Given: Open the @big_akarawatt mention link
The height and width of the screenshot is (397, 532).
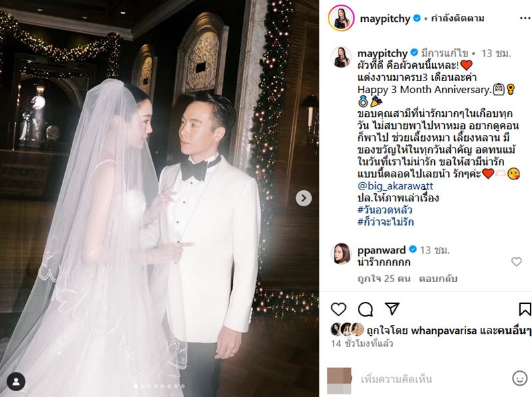Looking at the screenshot, I should [x=395, y=186].
